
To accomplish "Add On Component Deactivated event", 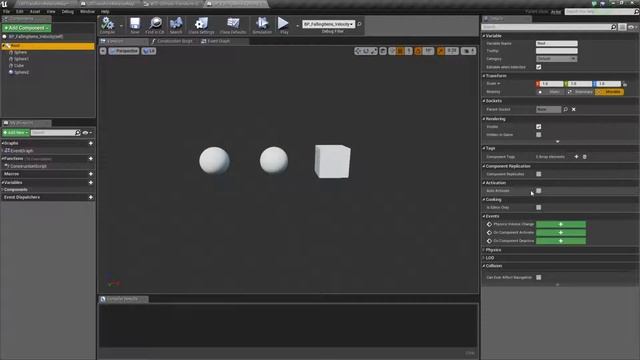I will pyautogui.click(x=561, y=241).
